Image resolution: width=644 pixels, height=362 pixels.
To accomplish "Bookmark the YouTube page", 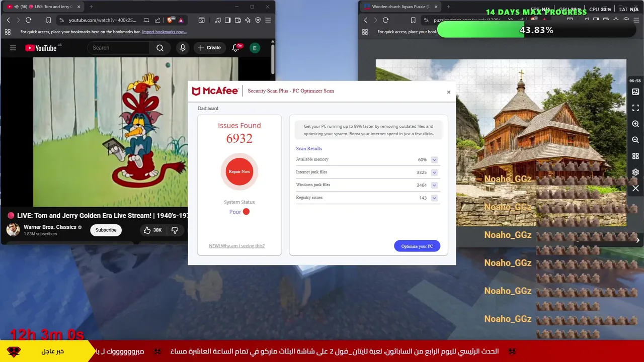I will point(48,20).
